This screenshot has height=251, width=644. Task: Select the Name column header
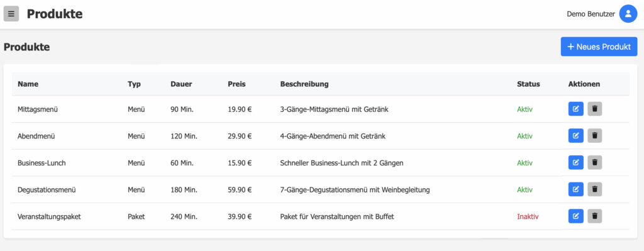(x=28, y=84)
